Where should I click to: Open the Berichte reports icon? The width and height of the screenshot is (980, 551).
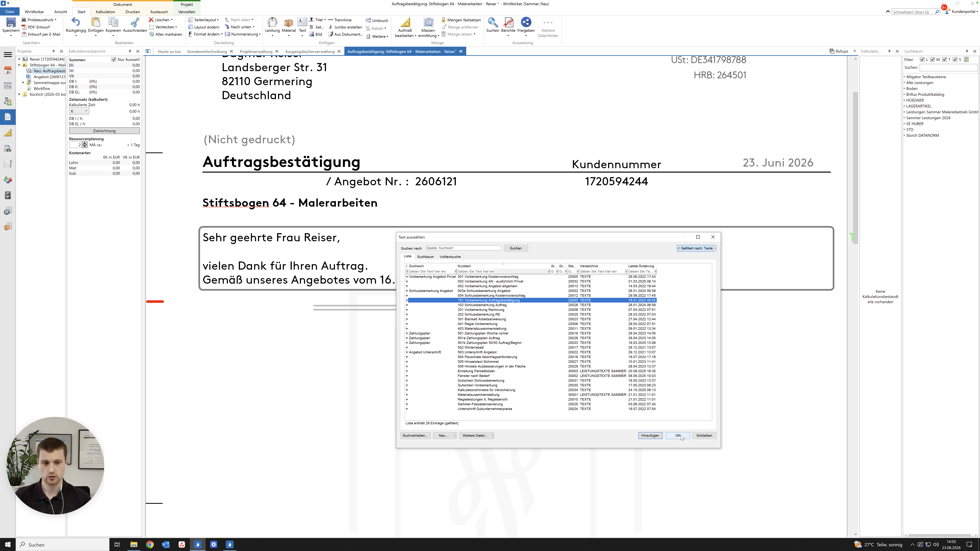pos(508,22)
